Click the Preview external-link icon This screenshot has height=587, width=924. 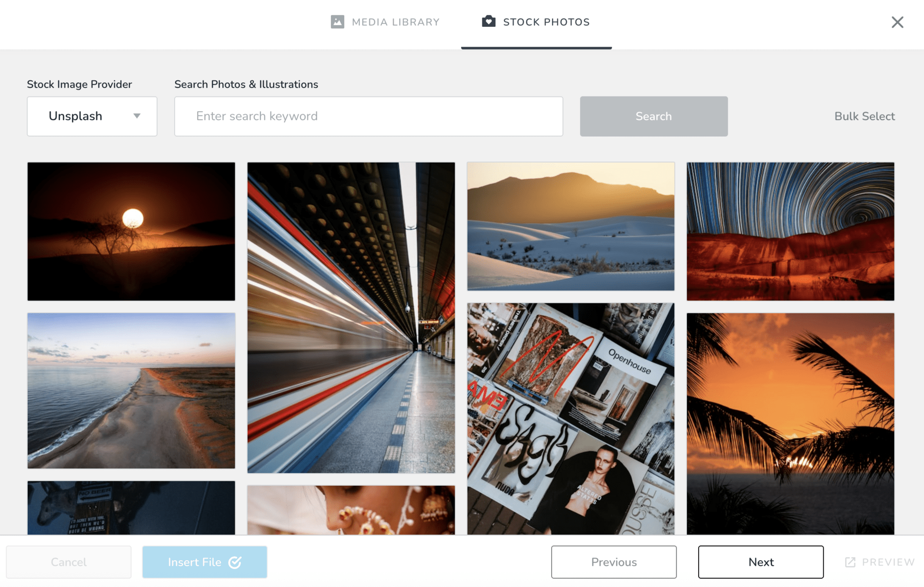point(850,562)
